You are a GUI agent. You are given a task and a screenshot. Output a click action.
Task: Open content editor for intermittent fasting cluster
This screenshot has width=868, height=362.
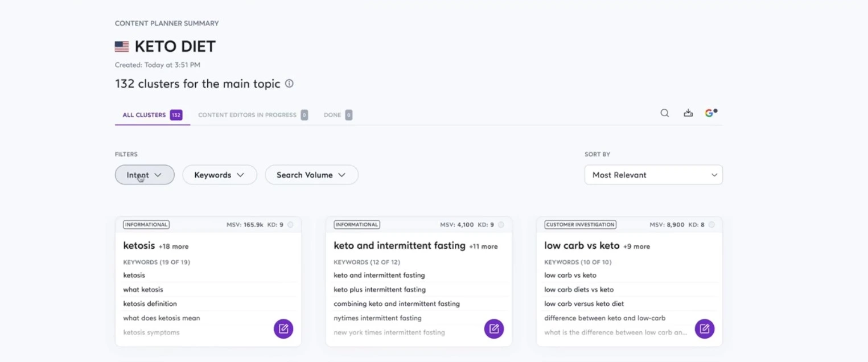(494, 328)
